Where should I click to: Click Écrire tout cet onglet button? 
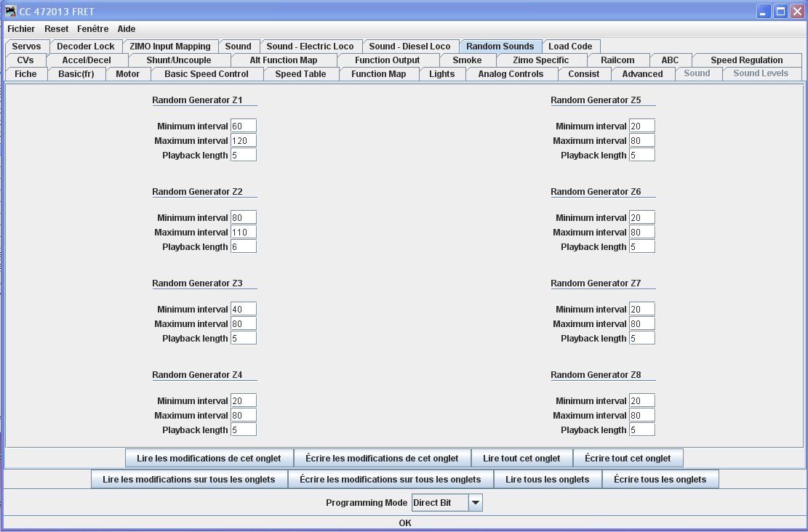tap(628, 459)
